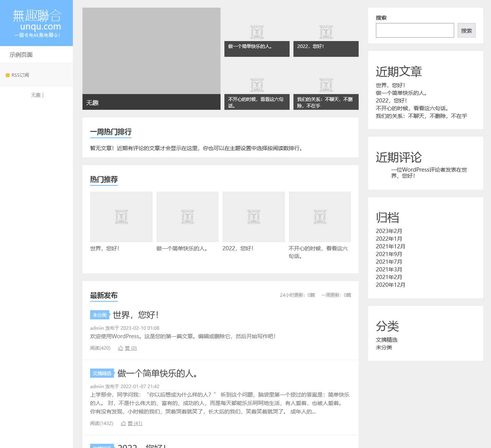Viewport: 491px width, 448px height.
Task: Open the 2020年12月 archive link
Action: [390, 285]
